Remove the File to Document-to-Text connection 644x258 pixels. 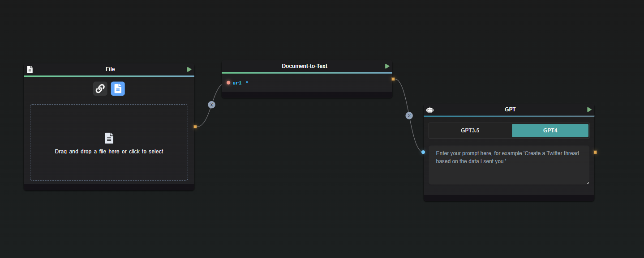(212, 105)
